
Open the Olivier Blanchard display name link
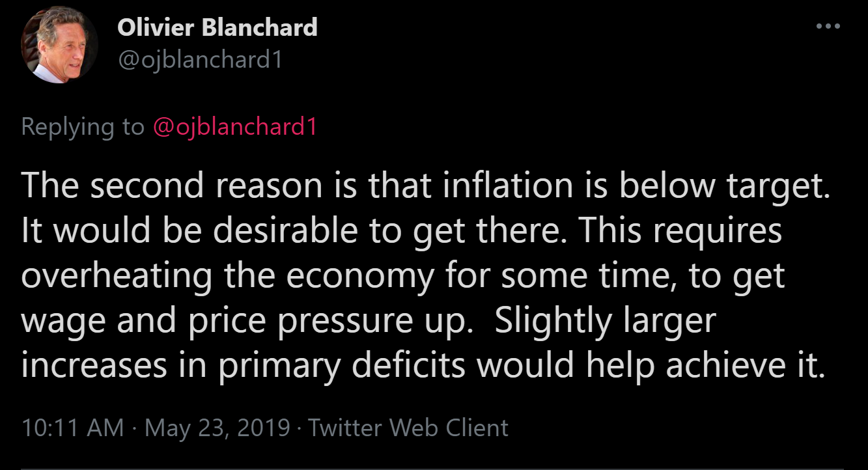[217, 27]
